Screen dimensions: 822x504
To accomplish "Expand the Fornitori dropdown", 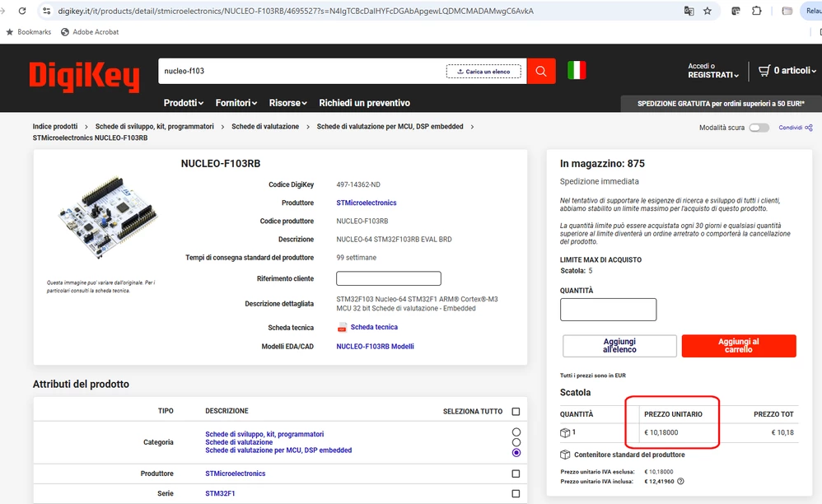I will pyautogui.click(x=236, y=103).
